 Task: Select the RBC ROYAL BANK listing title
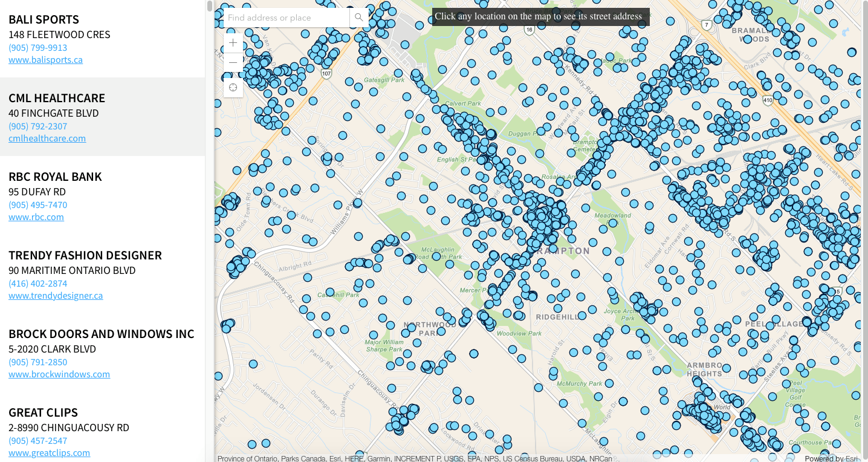[x=55, y=177]
